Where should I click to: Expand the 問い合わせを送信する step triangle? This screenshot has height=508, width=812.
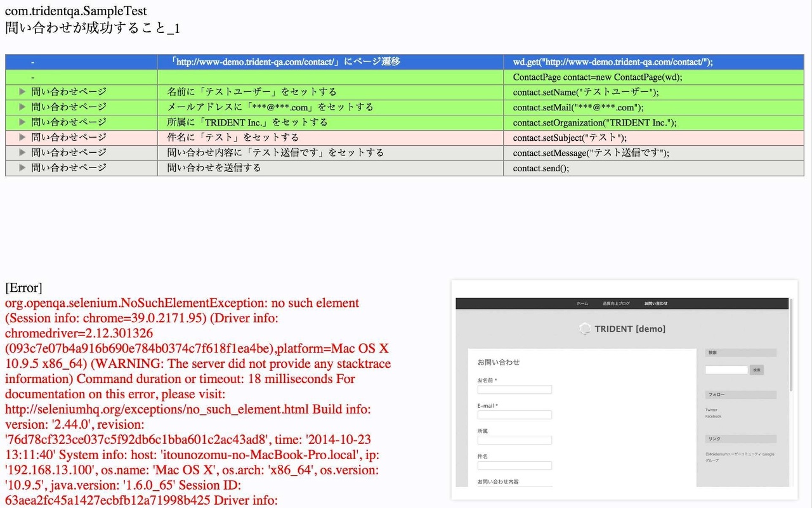[22, 168]
